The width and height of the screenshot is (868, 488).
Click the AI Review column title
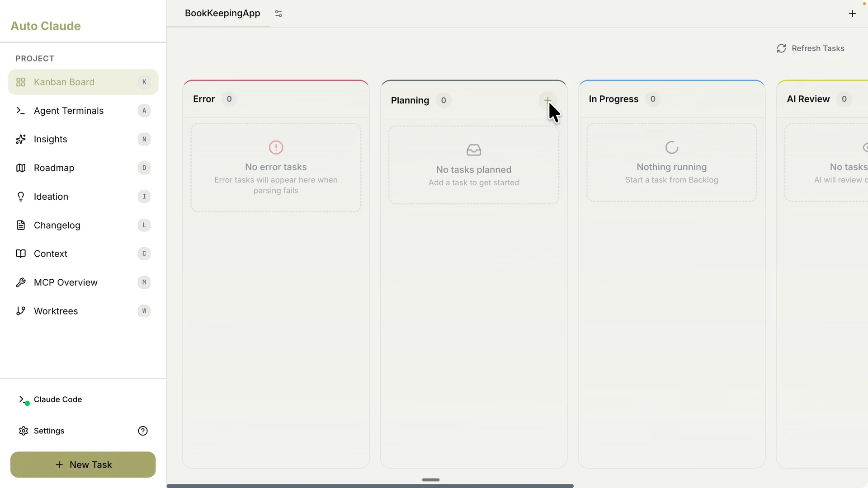pos(808,99)
